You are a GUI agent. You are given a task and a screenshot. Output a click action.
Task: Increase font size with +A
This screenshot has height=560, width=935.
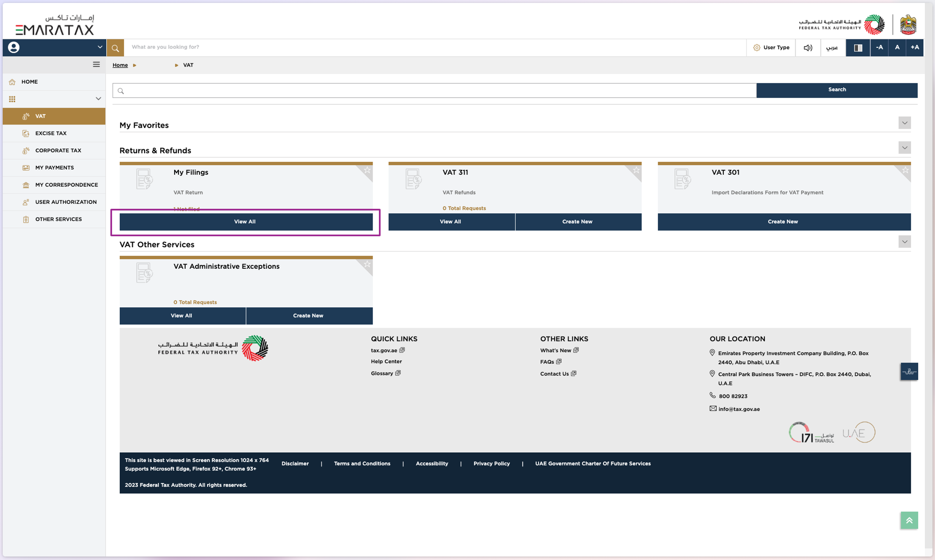tap(915, 48)
